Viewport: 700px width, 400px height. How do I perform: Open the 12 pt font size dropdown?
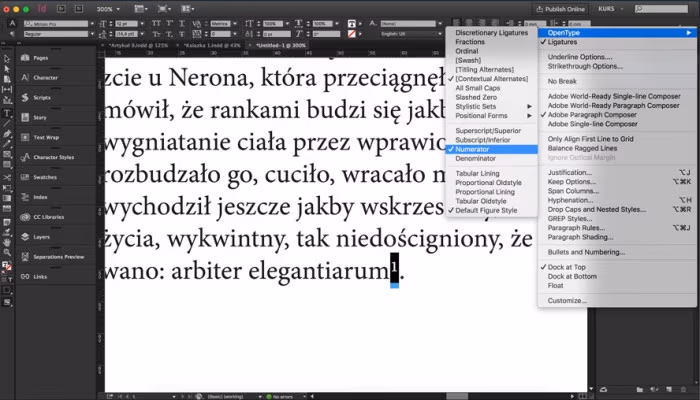tap(142, 24)
